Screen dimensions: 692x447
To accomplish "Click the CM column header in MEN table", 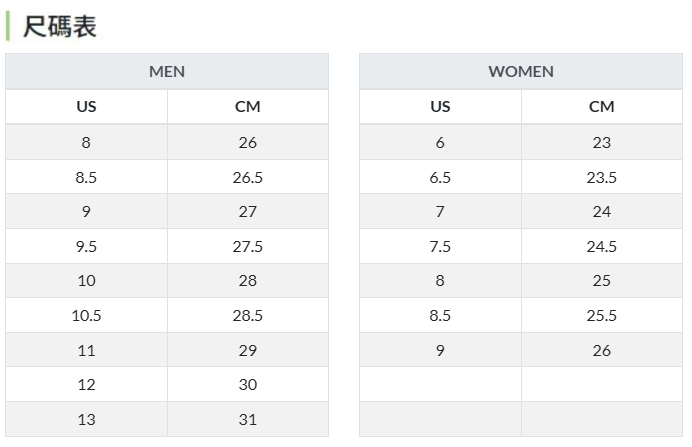I will (248, 107).
